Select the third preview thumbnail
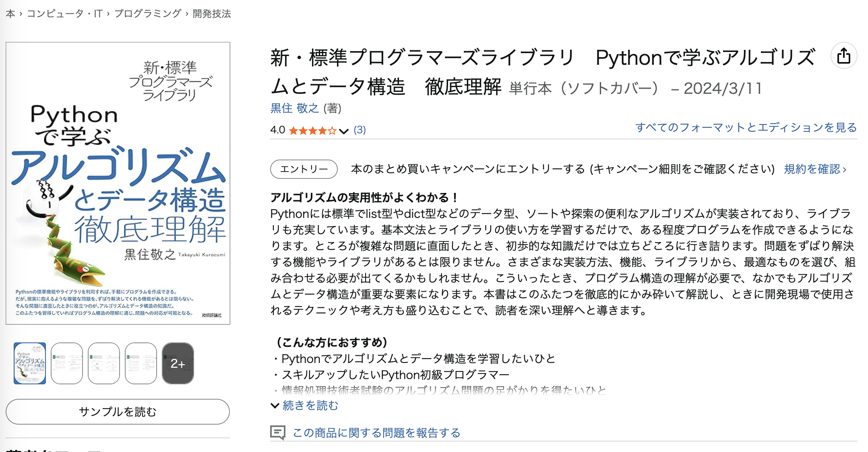The width and height of the screenshot is (868, 452). 104,363
